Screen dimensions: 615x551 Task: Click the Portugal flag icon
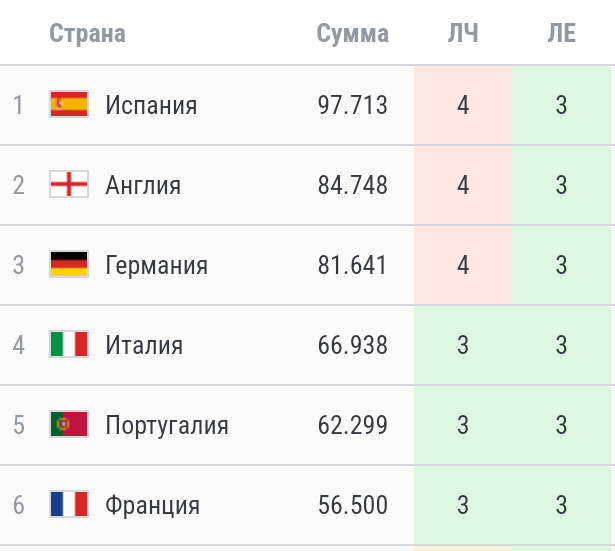69,424
